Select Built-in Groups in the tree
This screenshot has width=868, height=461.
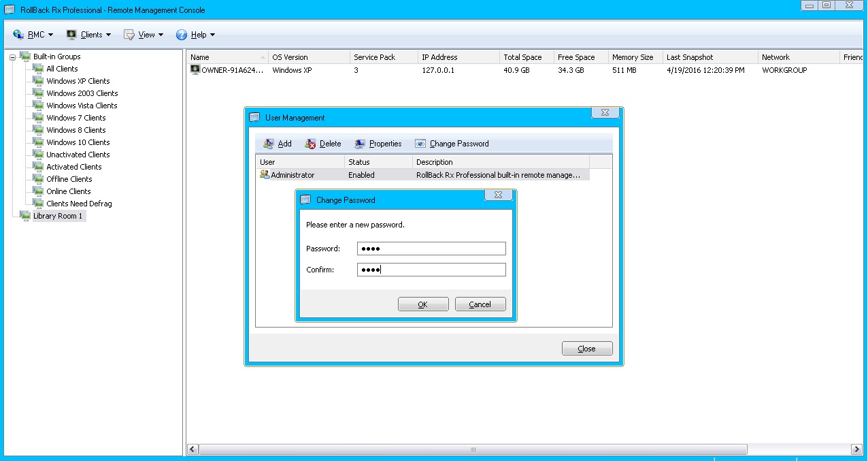tap(56, 57)
